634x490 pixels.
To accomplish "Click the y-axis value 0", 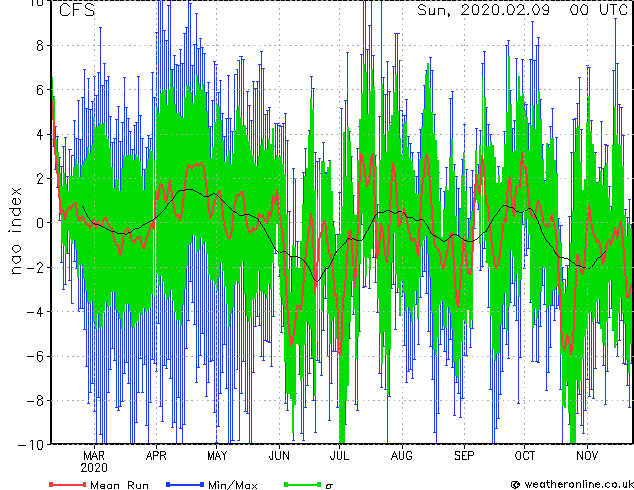I will [40, 223].
